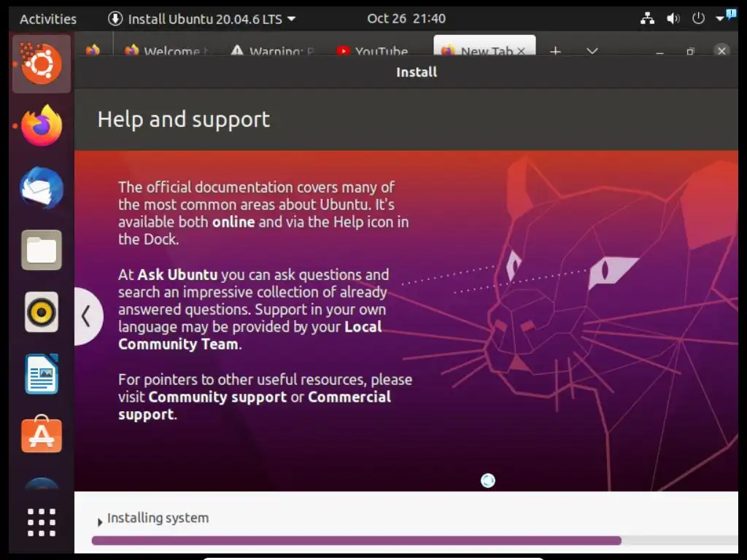Screen dimensions: 747x560
Task: Restore down the Firefox window
Action: pos(690,51)
